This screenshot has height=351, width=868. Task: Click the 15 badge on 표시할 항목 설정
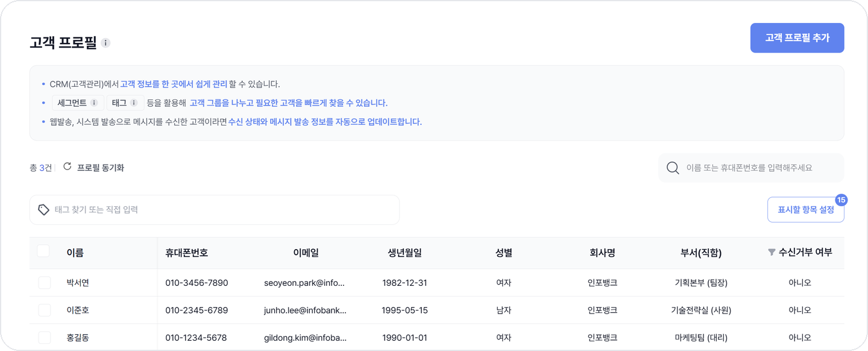pos(841,200)
